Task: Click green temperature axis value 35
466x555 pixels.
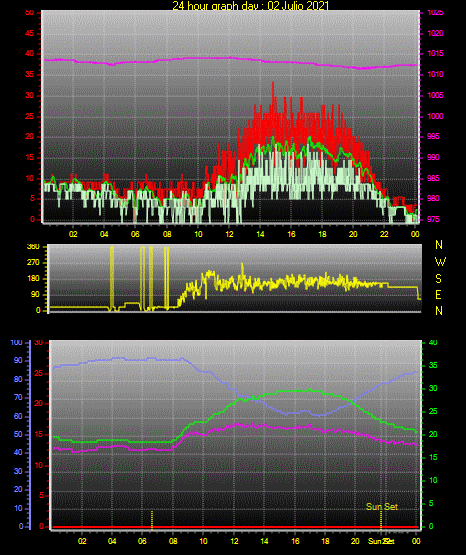Action: coord(433,365)
